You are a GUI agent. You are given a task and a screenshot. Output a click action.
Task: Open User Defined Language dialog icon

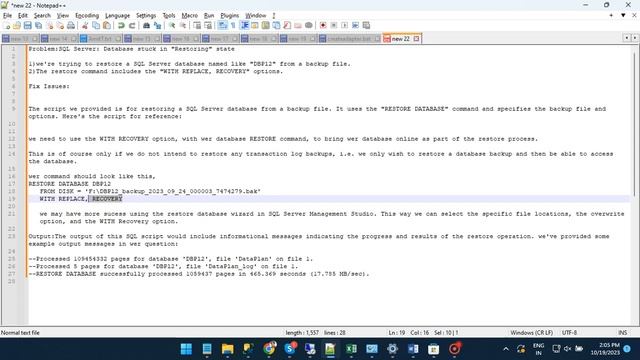(x=255, y=25)
